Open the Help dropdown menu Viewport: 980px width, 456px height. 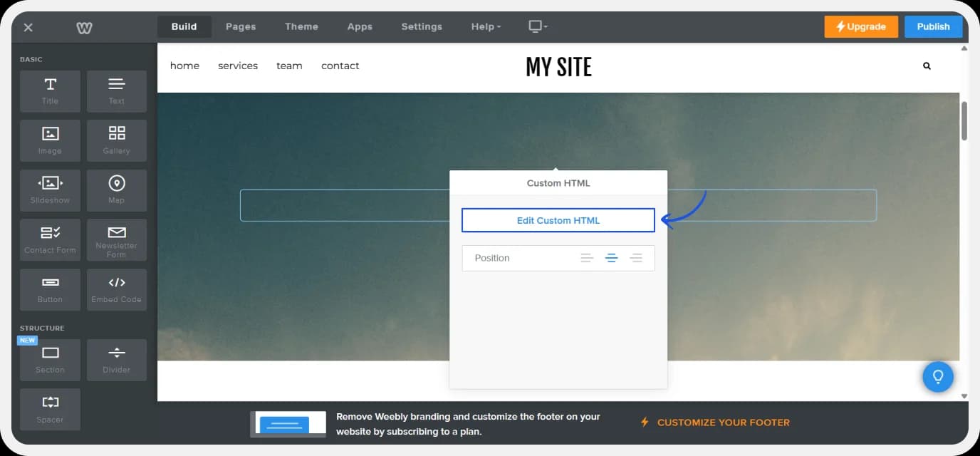coord(485,26)
